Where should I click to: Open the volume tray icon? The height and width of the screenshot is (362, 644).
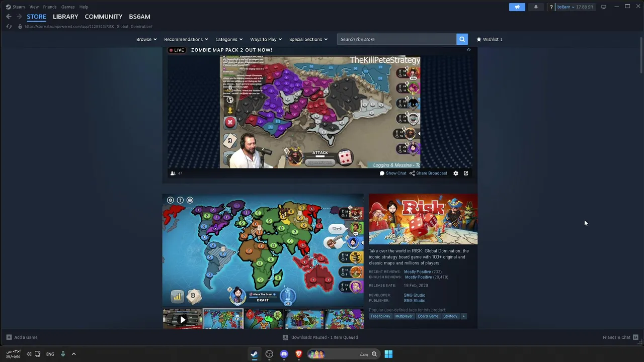coord(29,354)
